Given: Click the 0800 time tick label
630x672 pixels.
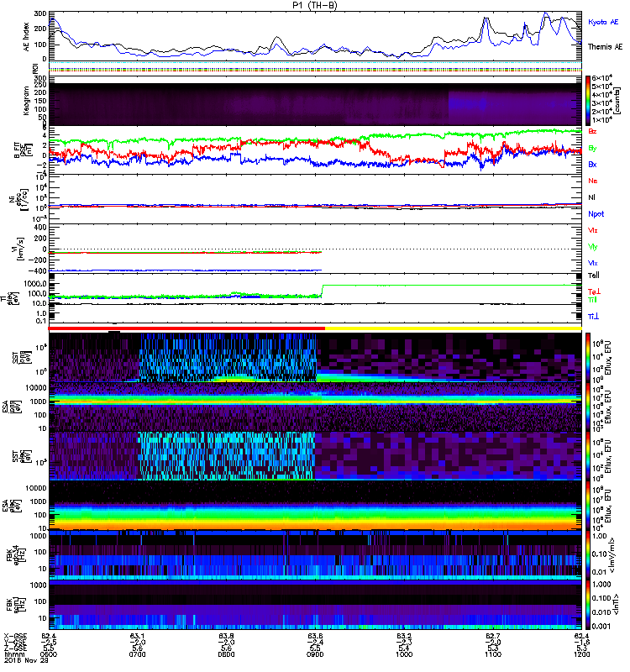Looking at the screenshot, I should click(x=226, y=654).
